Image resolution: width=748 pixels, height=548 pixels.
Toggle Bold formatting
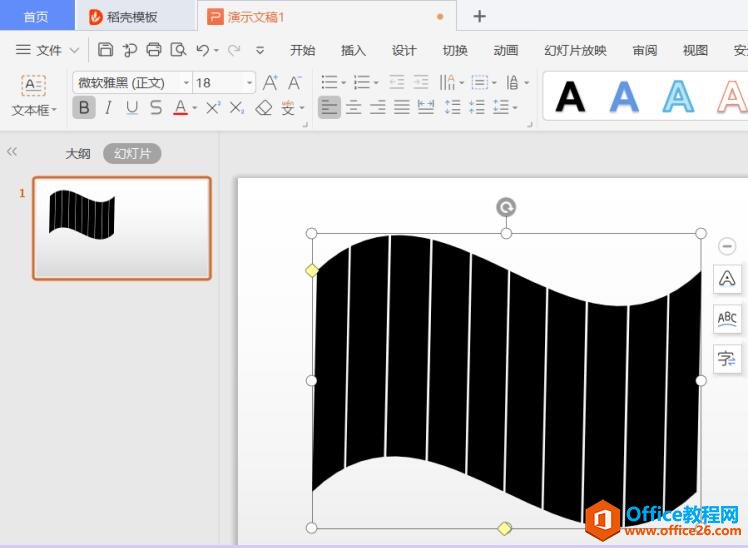[x=84, y=108]
